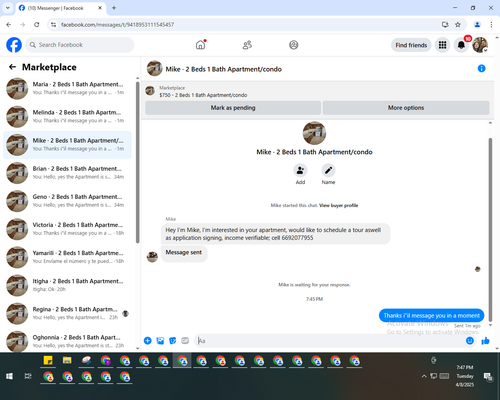Viewport: 500px width, 400px height.
Task: Click the blue sent message bubble
Action: point(431,315)
